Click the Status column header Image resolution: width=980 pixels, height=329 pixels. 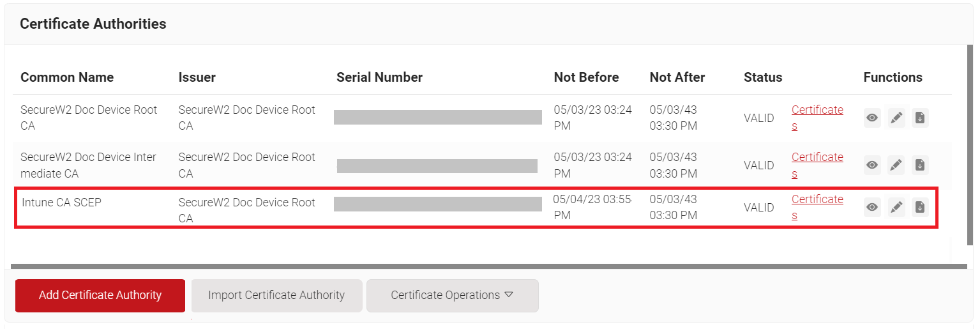click(x=763, y=77)
